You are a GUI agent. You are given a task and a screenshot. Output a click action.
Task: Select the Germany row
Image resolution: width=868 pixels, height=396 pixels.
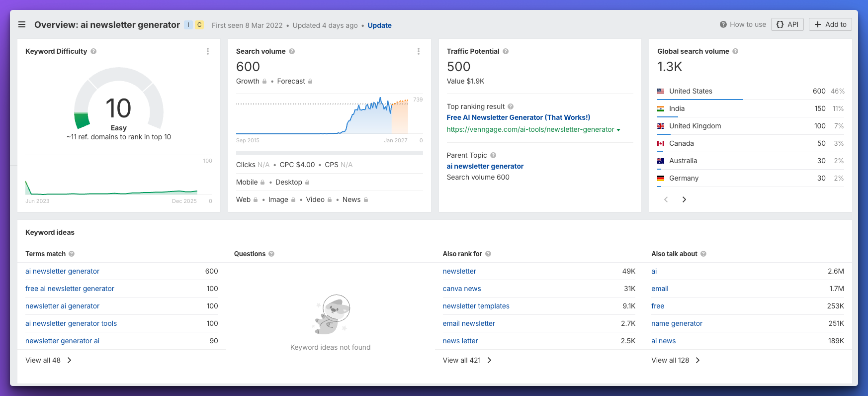(x=751, y=178)
